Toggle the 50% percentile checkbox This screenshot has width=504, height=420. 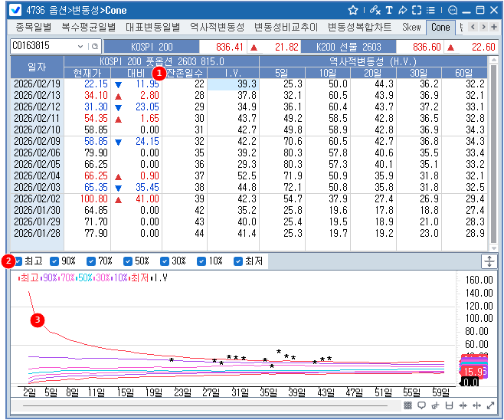coord(127,261)
